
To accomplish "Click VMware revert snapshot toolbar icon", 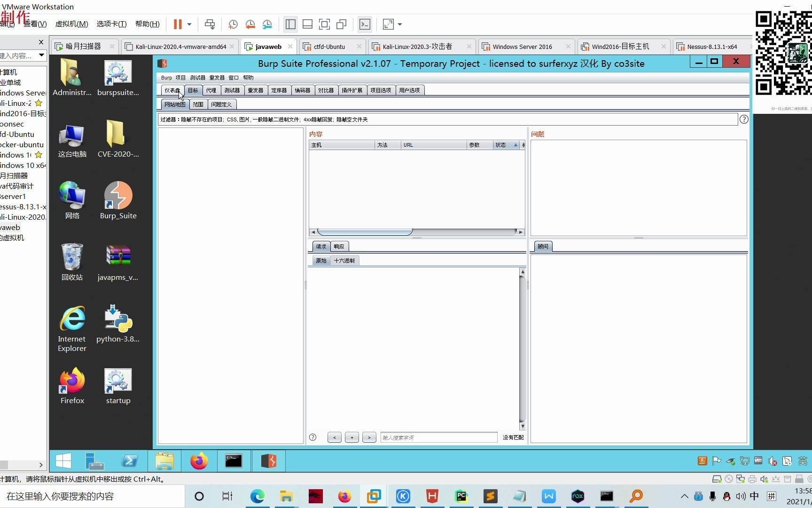I will 250,24.
